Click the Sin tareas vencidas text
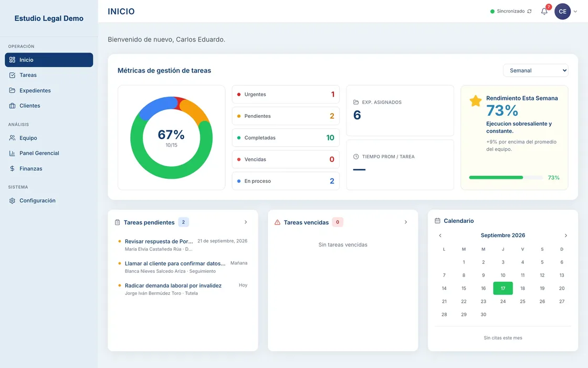 tap(343, 245)
